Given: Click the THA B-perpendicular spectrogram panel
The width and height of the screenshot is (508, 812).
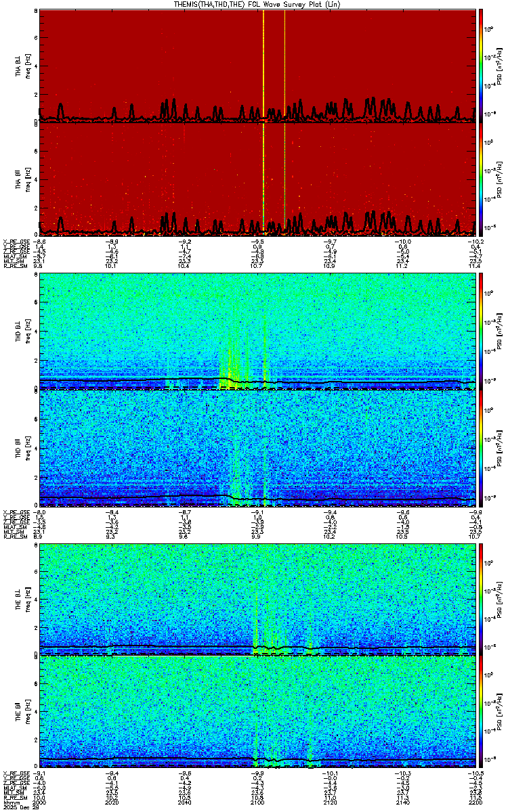Looking at the screenshot, I should [259, 66].
